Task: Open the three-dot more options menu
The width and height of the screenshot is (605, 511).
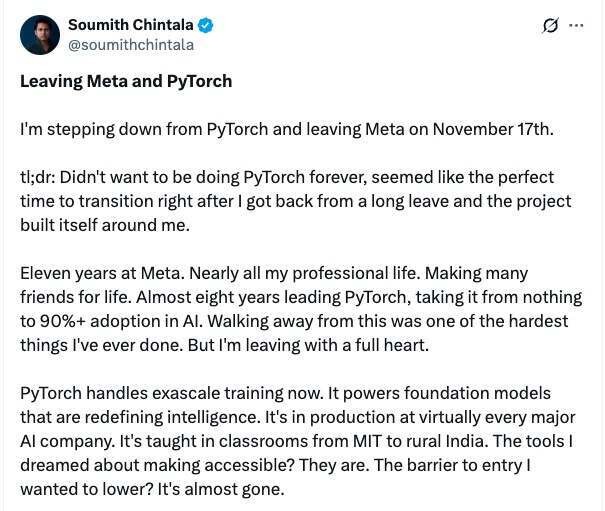Action: 576,26
